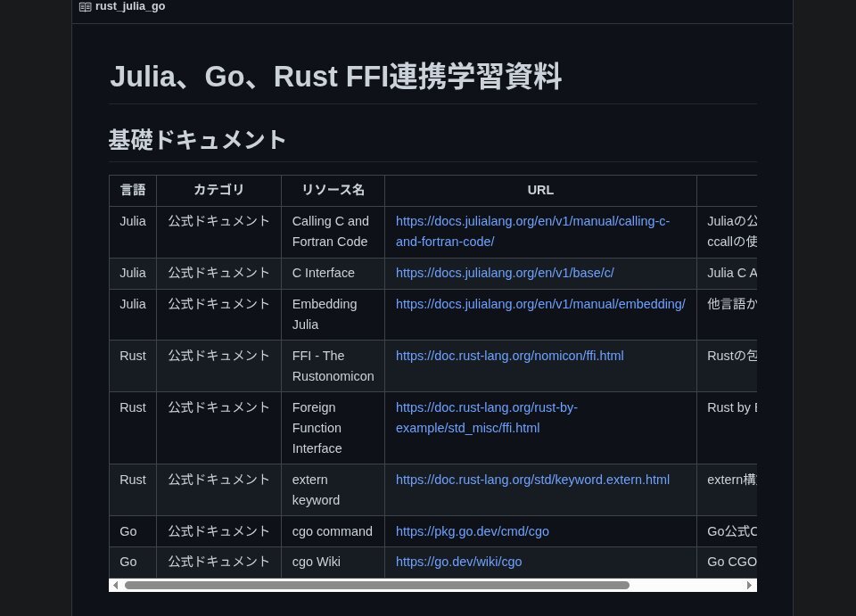Click the rust_julia_go repository name

point(130,6)
